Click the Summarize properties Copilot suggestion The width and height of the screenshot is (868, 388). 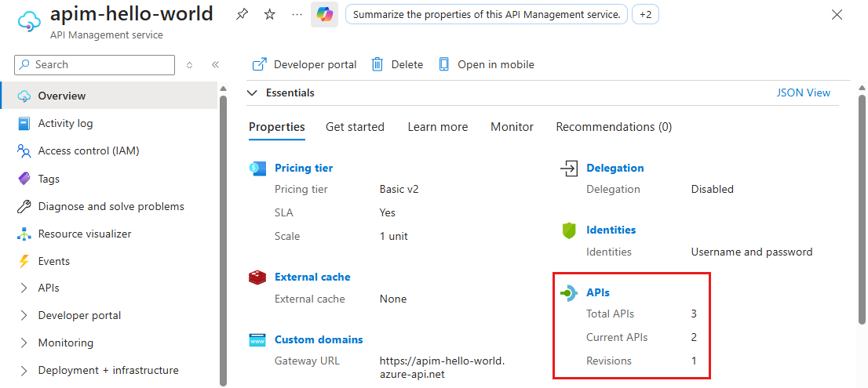tap(486, 15)
